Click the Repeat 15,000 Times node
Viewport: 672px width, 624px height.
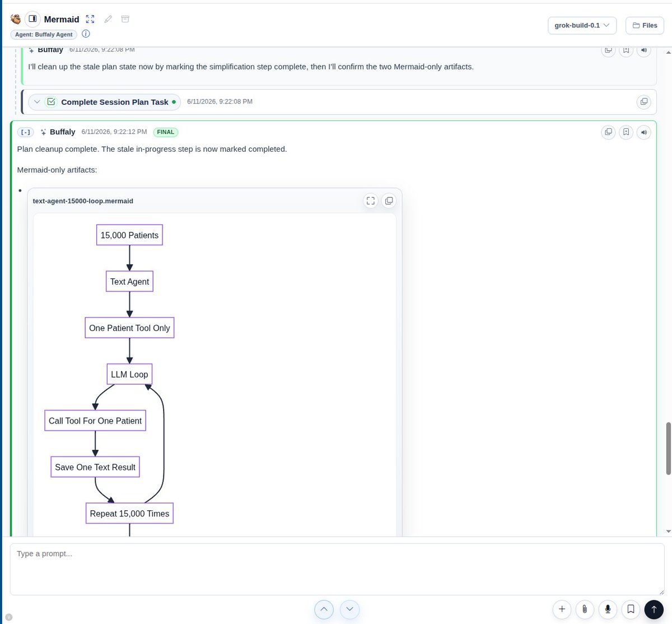pos(129,514)
